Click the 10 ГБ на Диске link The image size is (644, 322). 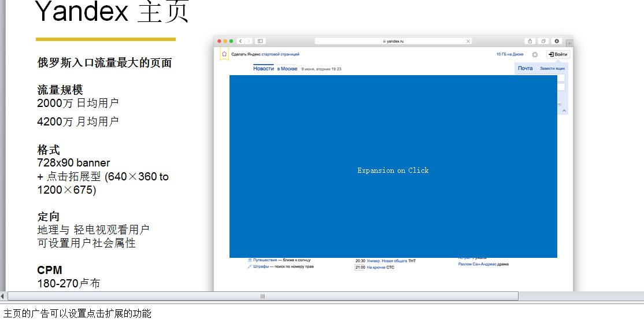click(x=510, y=54)
